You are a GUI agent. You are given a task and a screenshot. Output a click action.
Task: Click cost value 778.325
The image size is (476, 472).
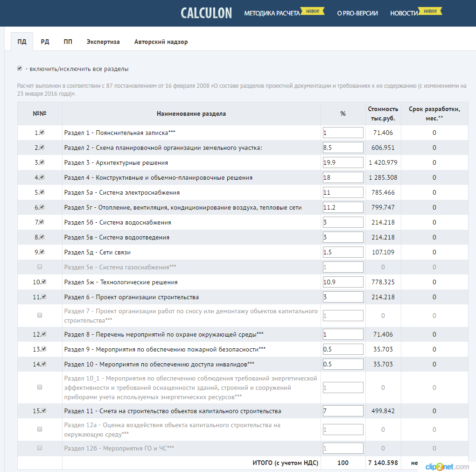pos(383,282)
